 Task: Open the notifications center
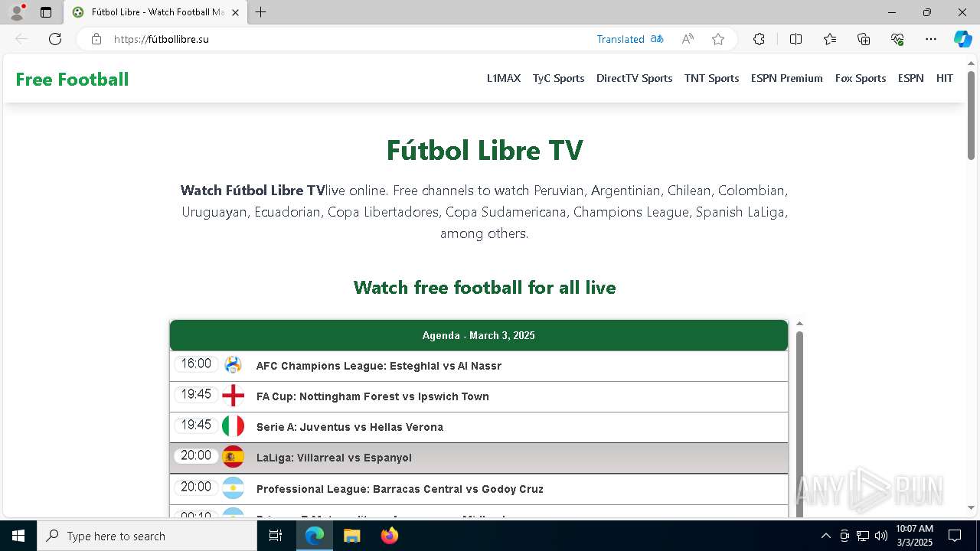(x=955, y=536)
